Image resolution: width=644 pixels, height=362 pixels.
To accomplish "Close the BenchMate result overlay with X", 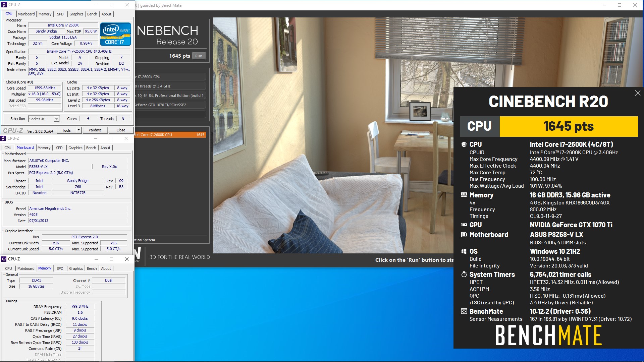I will (638, 93).
